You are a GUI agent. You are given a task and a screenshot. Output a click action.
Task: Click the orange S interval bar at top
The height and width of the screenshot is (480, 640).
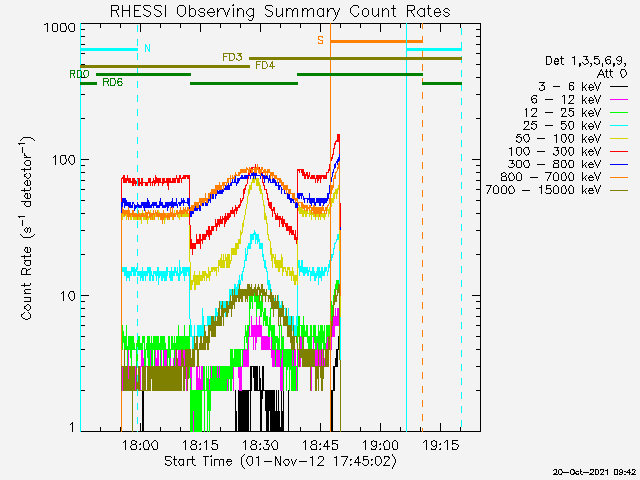click(376, 41)
